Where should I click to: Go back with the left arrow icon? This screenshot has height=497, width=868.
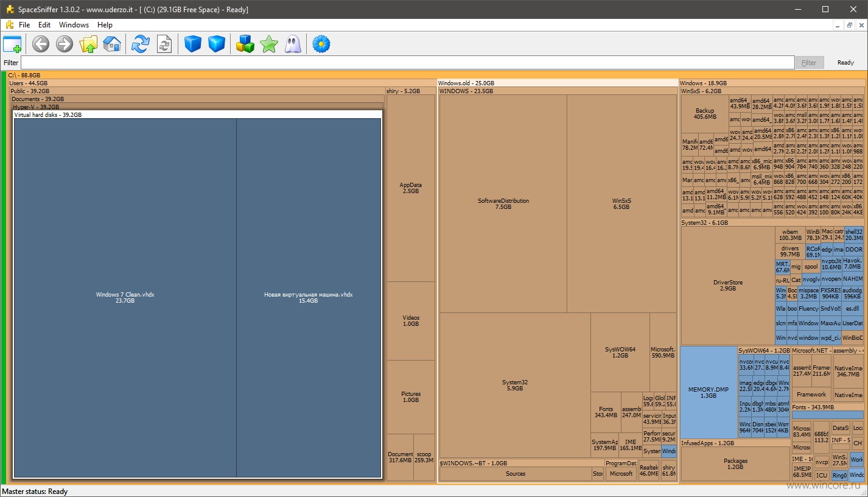click(41, 44)
